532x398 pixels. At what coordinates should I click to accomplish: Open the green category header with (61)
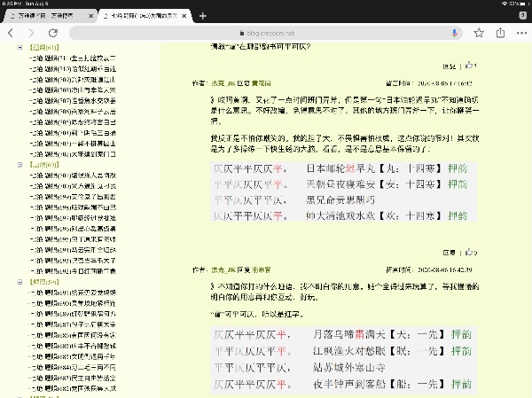click(x=44, y=48)
